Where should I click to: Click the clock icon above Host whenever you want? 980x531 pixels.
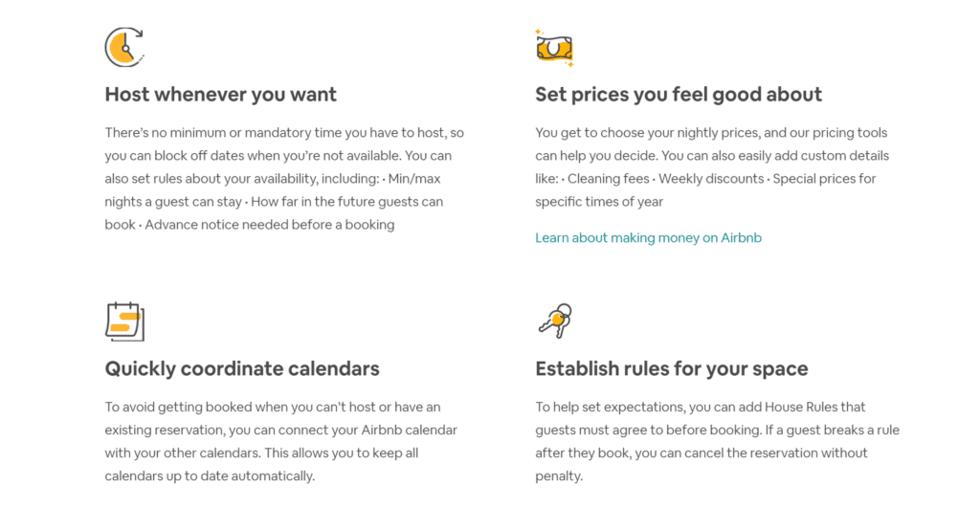tap(124, 47)
